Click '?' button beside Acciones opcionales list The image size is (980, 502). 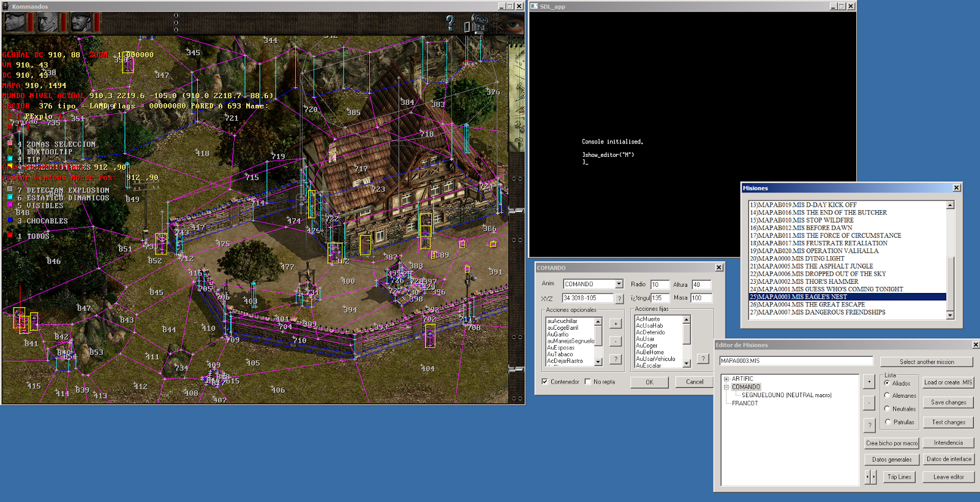click(616, 359)
